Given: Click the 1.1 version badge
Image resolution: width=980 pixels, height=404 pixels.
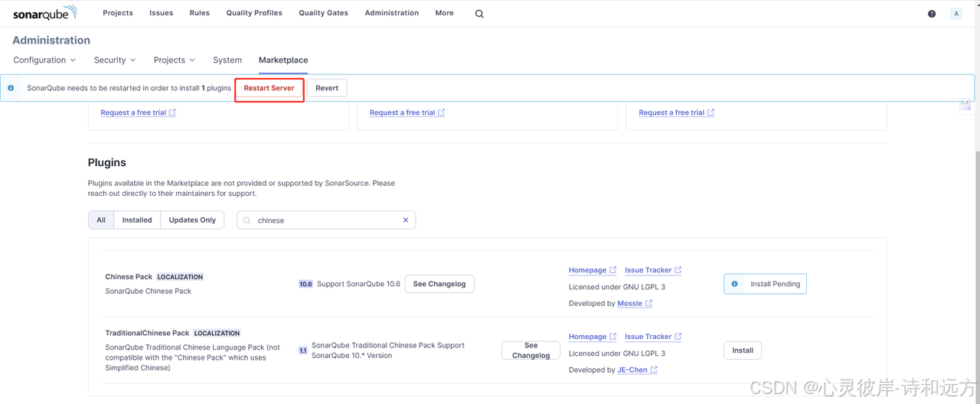Looking at the screenshot, I should [x=302, y=350].
